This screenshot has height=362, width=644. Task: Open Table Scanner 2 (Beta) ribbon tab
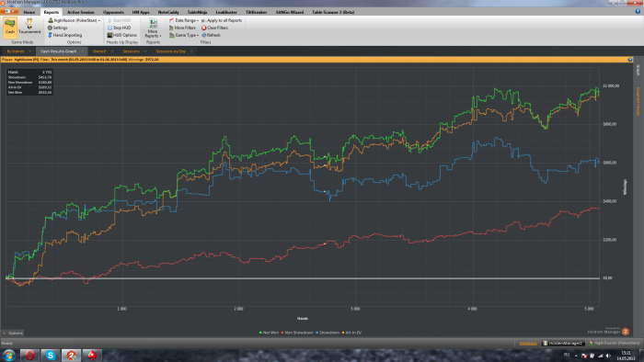click(333, 12)
